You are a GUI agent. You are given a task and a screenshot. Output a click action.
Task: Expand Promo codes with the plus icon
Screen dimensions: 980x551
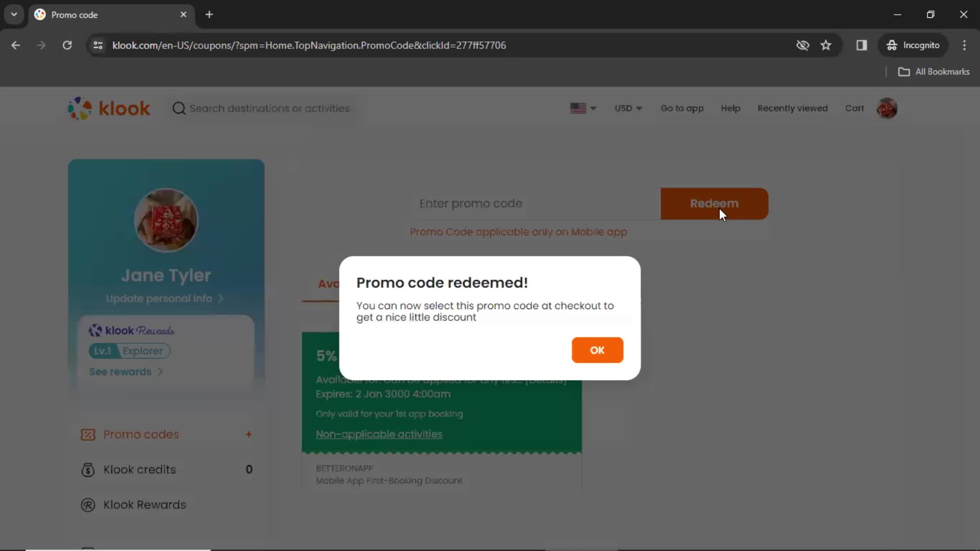[x=249, y=435]
